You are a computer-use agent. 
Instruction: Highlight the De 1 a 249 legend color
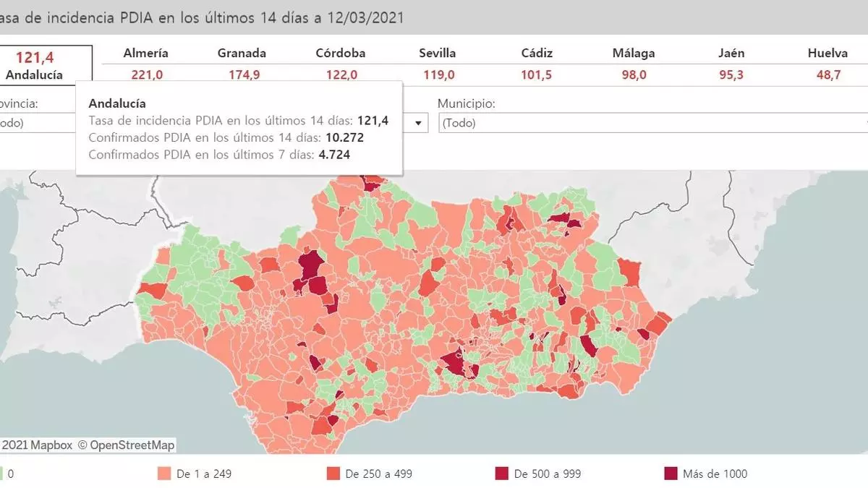tap(163, 474)
